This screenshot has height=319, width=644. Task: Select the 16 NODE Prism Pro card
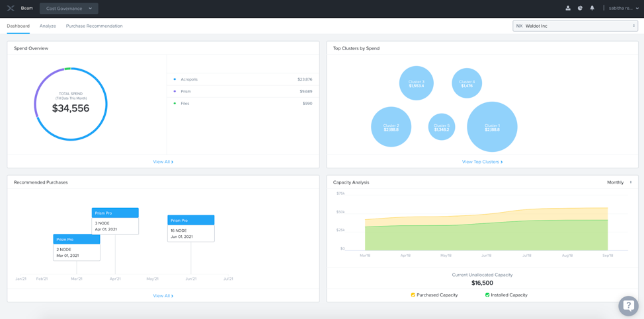[190, 228]
